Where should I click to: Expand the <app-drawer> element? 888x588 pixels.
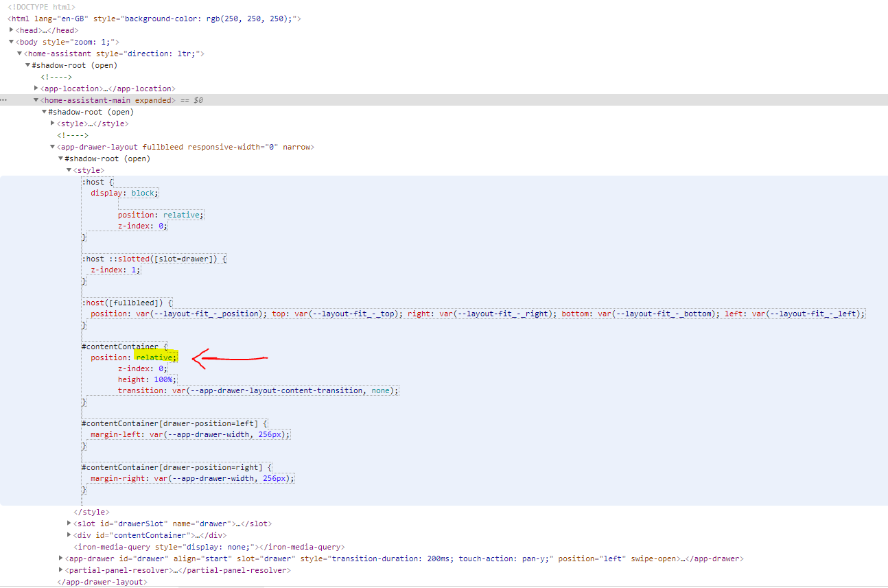tap(60, 558)
